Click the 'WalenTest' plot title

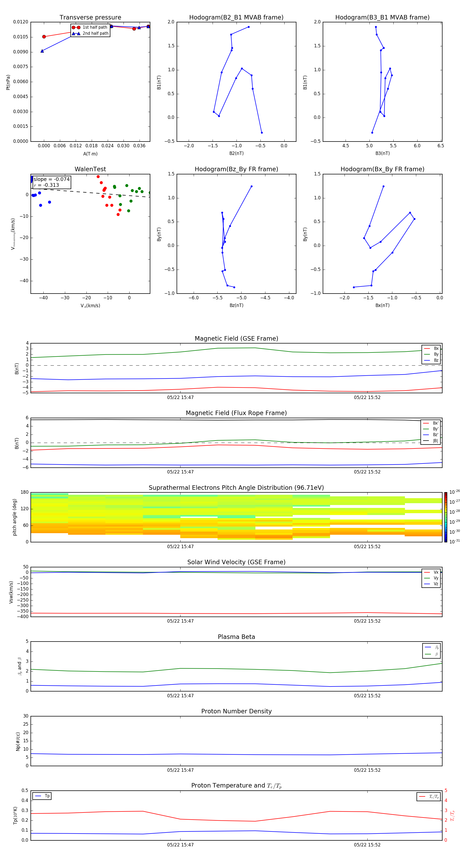[x=90, y=169]
